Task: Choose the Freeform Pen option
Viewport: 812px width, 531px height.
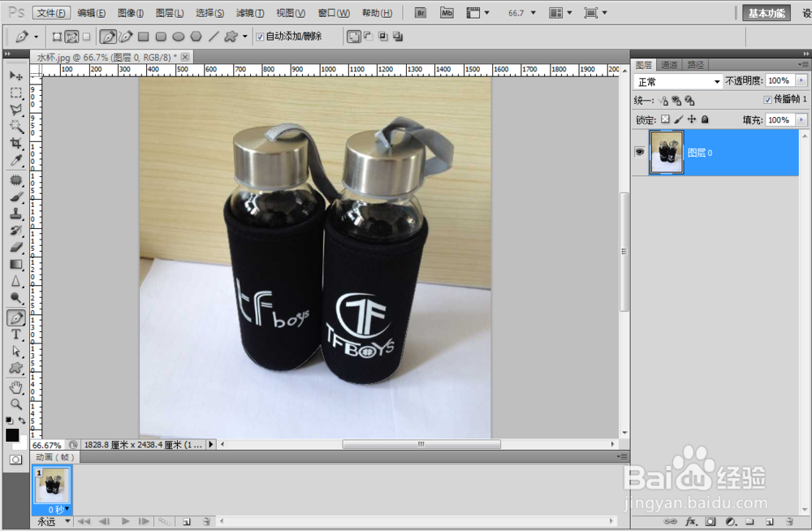Action: pyautogui.click(x=126, y=37)
